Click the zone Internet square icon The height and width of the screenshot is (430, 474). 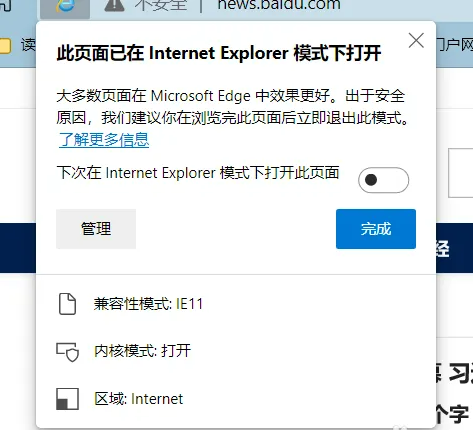point(67,399)
